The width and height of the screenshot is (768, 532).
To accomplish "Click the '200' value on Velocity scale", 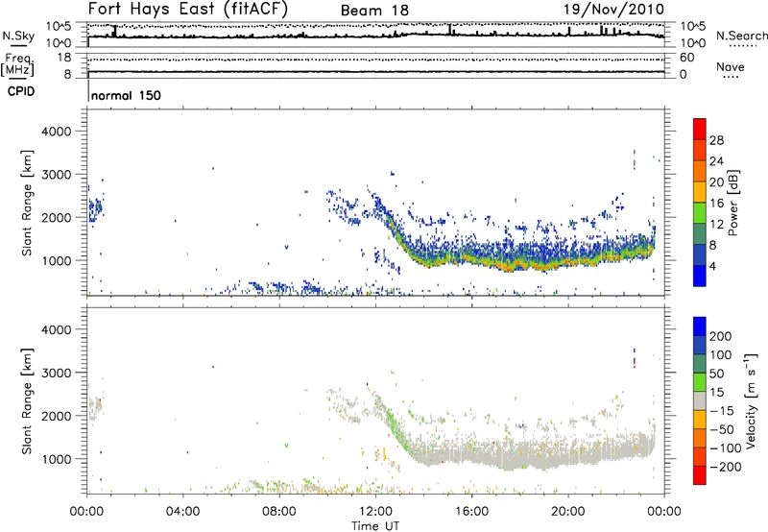I will [721, 336].
